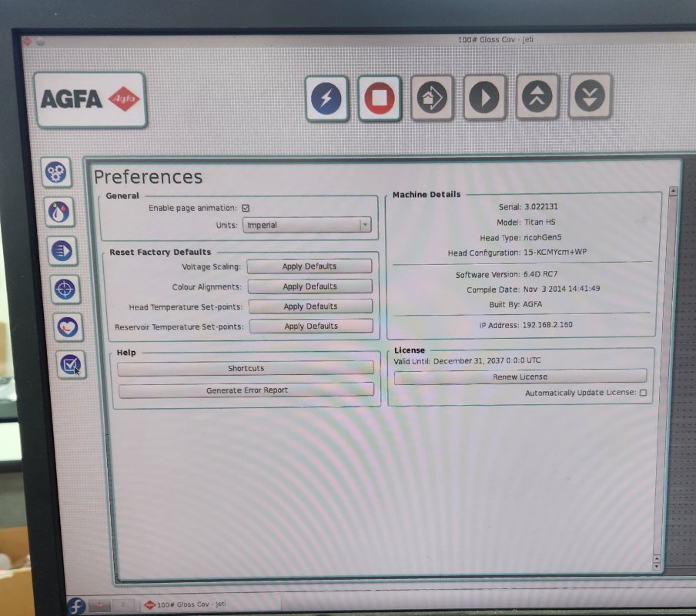This screenshot has width=696, height=616.
Task: Open the checkmark preferences sidebar icon
Action: pos(71,365)
